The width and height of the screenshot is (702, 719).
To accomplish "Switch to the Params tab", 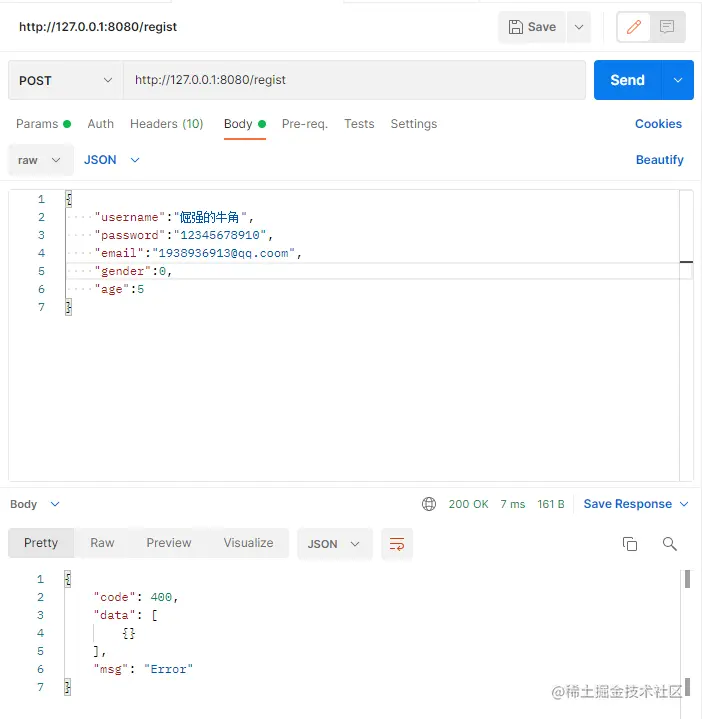I will tap(43, 124).
